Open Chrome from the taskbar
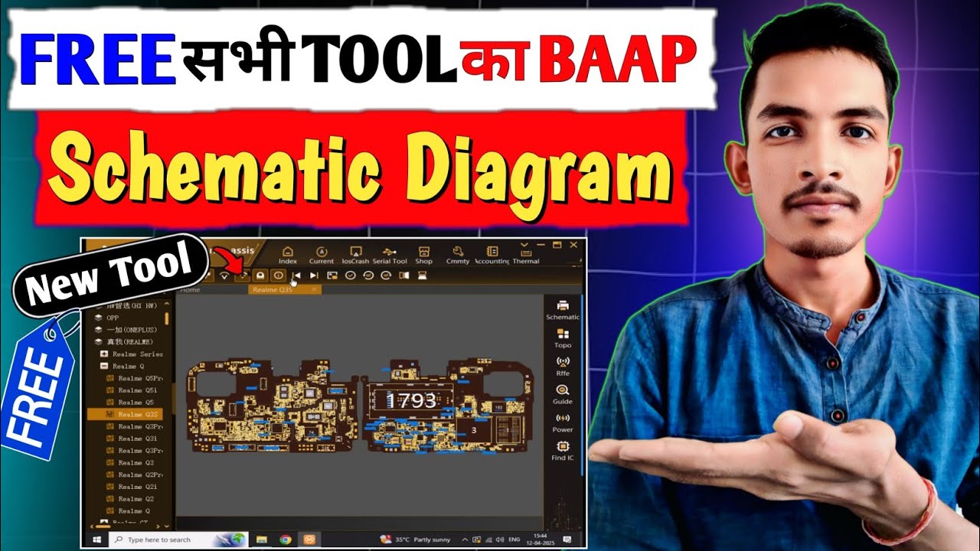980x551 pixels. click(x=286, y=540)
